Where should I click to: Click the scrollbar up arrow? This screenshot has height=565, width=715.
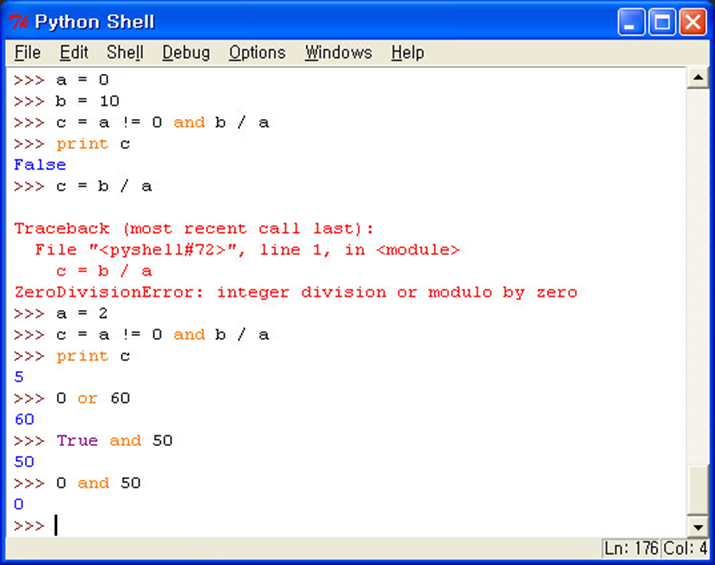click(698, 78)
